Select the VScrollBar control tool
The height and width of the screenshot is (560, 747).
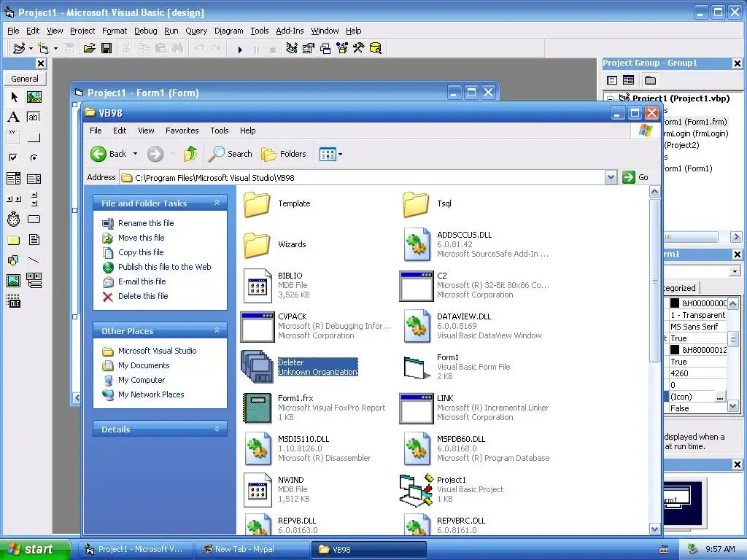click(34, 199)
